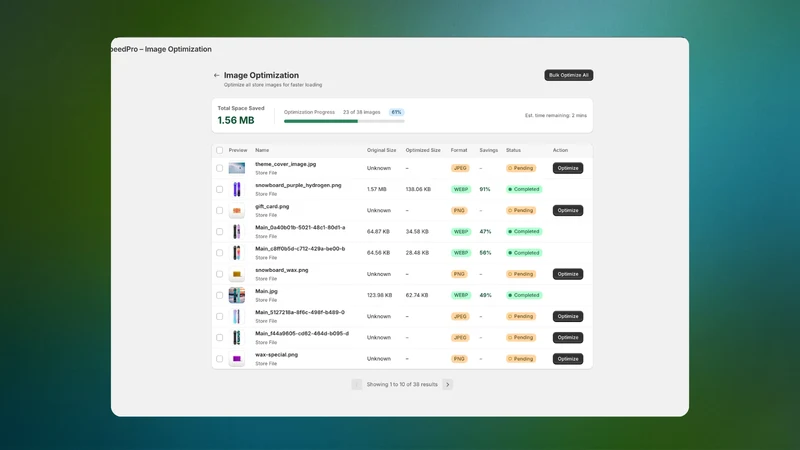Click 'Showing 1 to 10 of 38 results'
800x450 pixels.
[x=402, y=384]
